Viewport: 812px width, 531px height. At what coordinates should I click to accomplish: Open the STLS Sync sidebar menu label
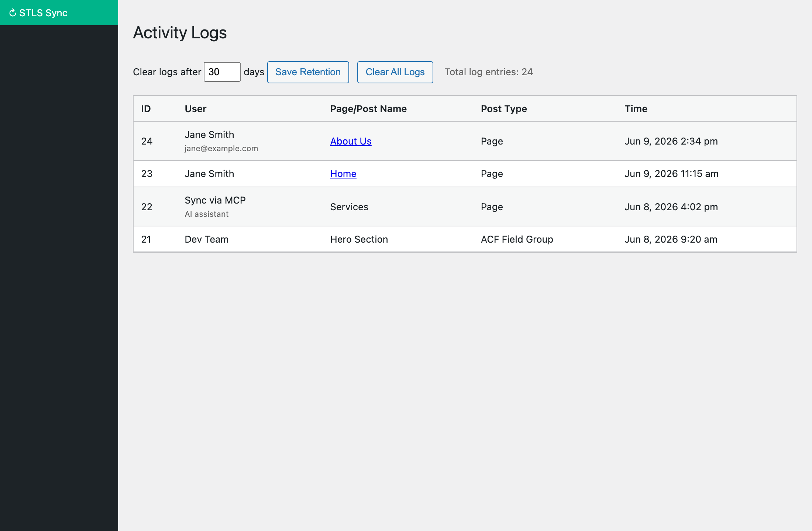(x=43, y=13)
